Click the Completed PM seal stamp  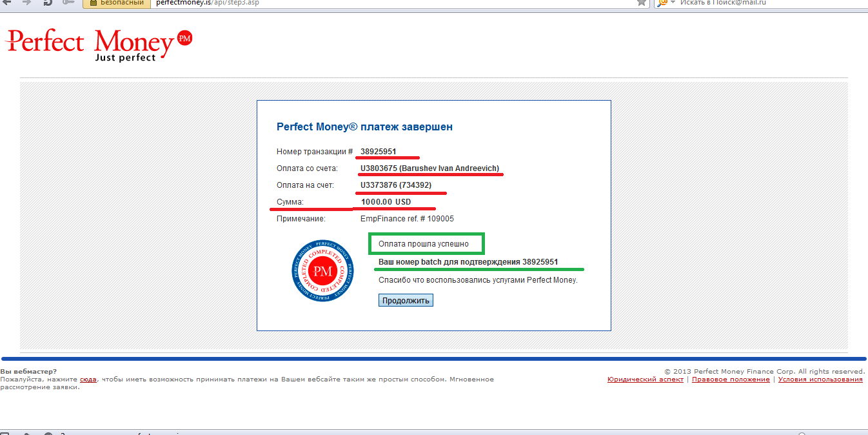[322, 270]
